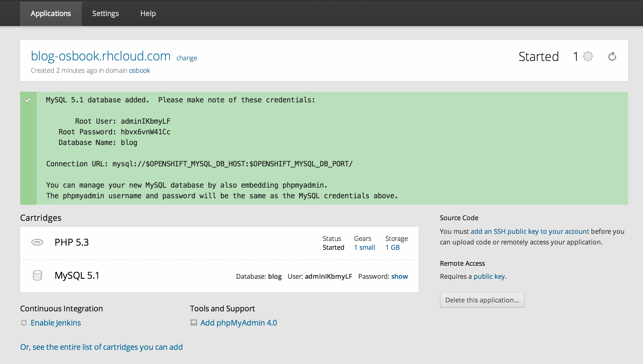Click add an SSH public key to your account
Viewport: 643px width, 364px height.
pyautogui.click(x=529, y=231)
